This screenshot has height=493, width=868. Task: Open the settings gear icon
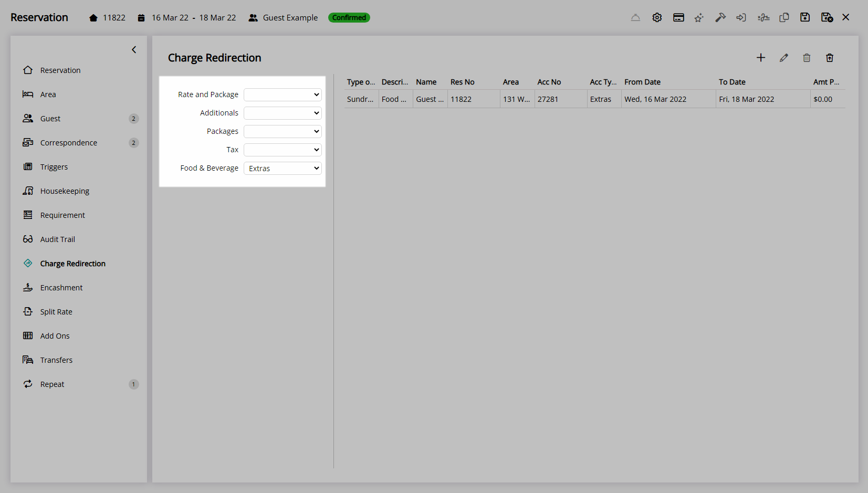tap(657, 17)
